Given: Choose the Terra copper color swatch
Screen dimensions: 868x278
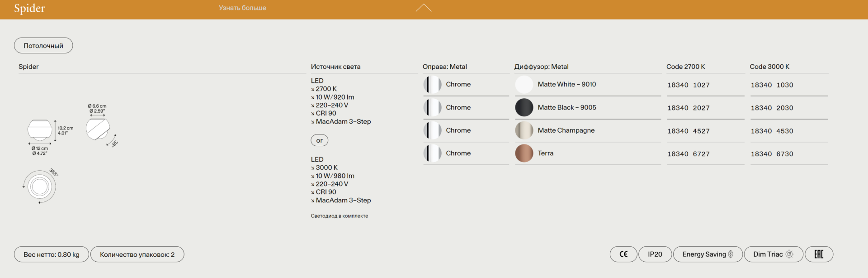Looking at the screenshot, I should 524,153.
